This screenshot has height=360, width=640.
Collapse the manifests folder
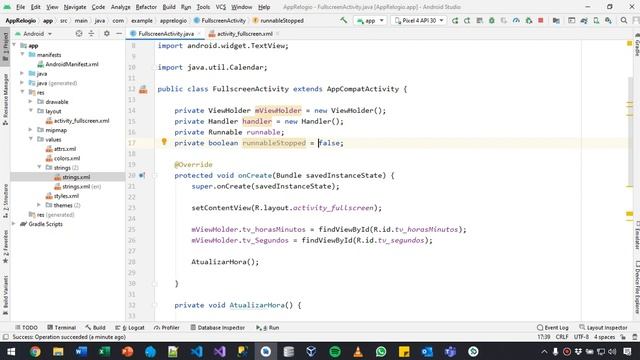pyautogui.click(x=22, y=54)
